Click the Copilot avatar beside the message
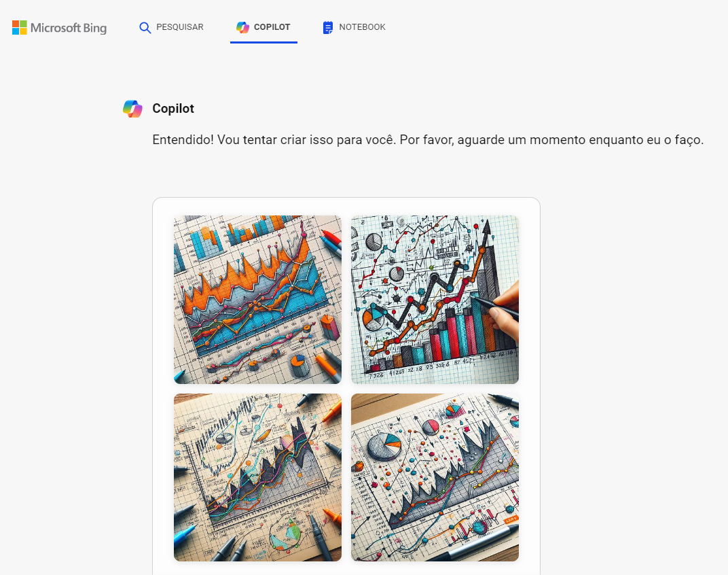The image size is (728, 575). tap(132, 109)
